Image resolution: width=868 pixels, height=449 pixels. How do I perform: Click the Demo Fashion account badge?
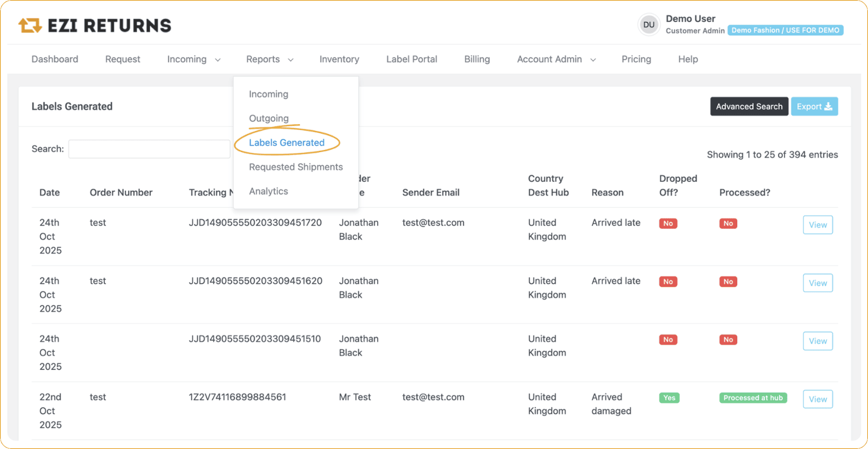[785, 30]
